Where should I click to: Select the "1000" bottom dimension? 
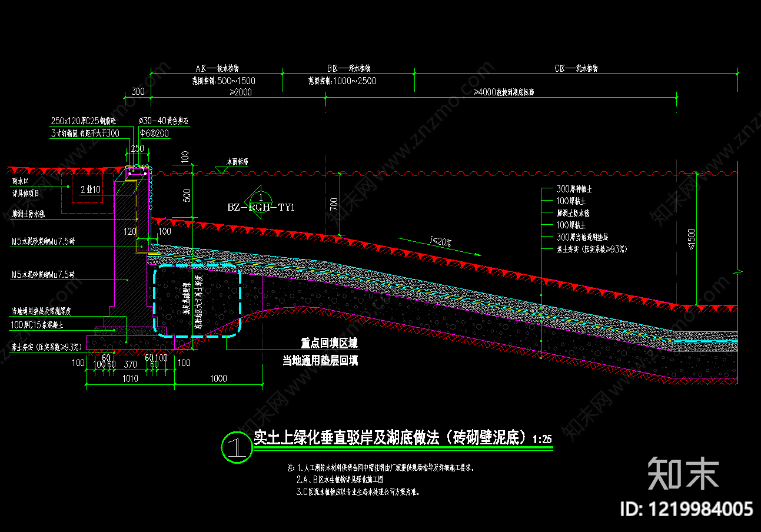(x=218, y=378)
